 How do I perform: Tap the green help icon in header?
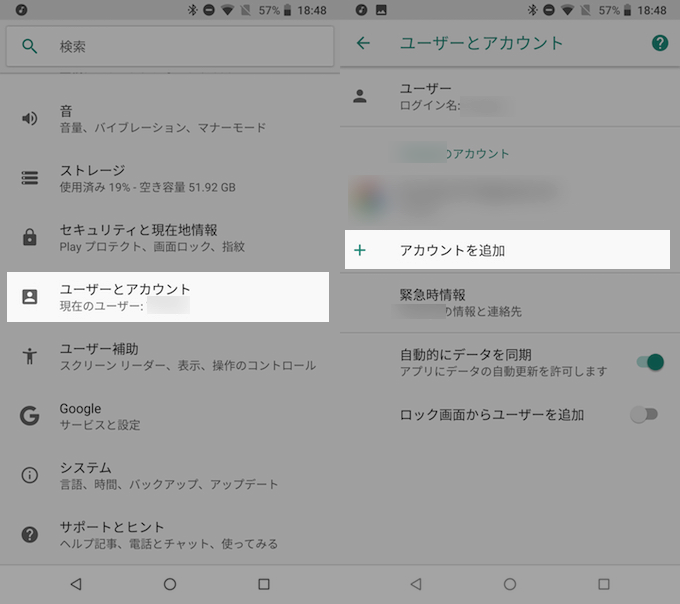click(x=659, y=43)
